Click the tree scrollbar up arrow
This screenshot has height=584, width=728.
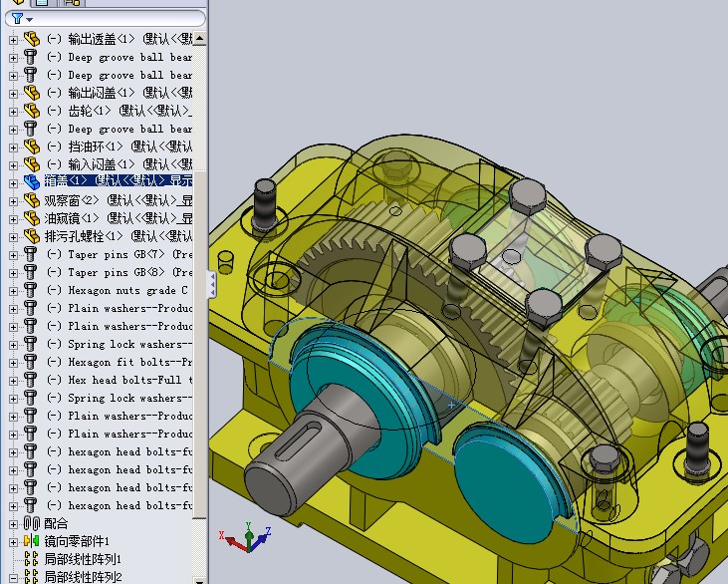click(199, 38)
